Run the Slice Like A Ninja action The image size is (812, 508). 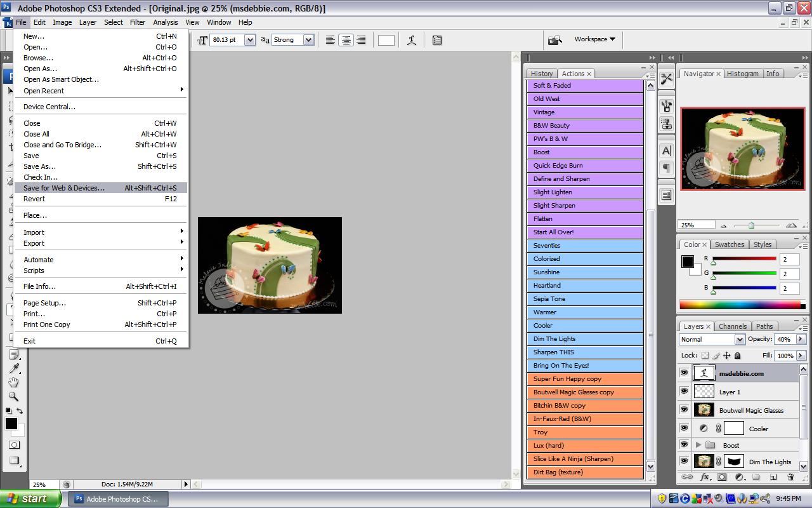click(585, 459)
